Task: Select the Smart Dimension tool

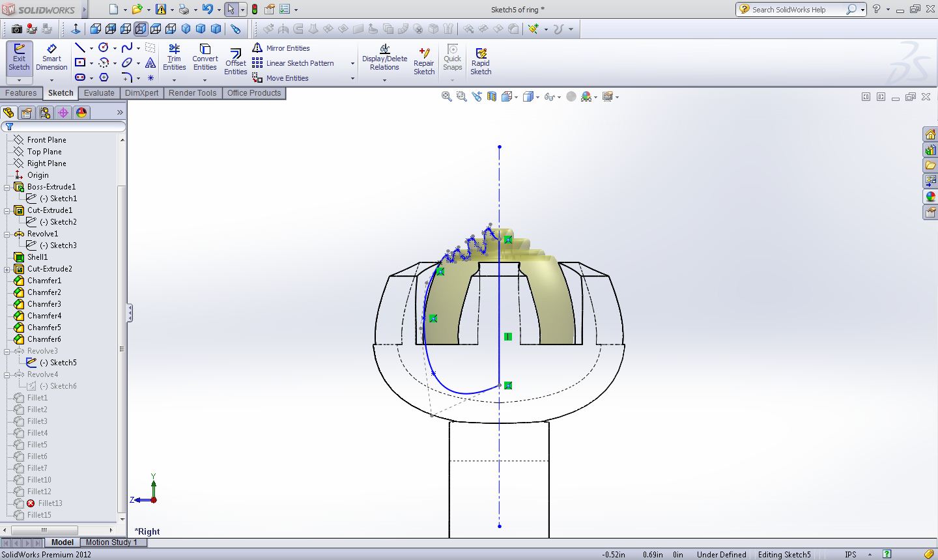Action: pos(51,58)
